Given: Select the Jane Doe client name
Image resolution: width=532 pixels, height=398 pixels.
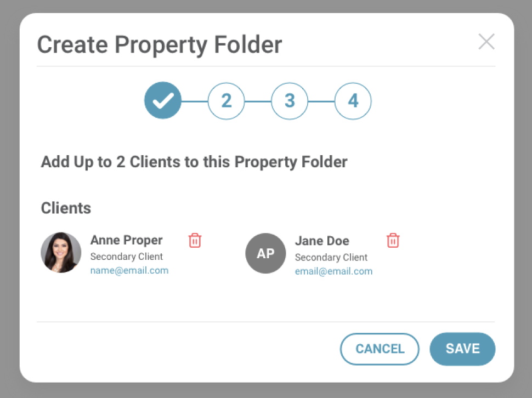Looking at the screenshot, I should [322, 241].
